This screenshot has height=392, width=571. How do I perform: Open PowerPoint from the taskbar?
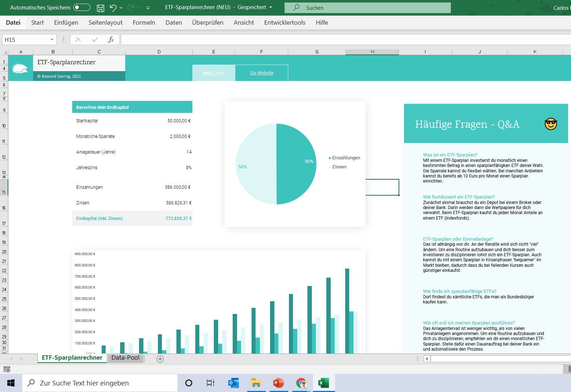(x=278, y=383)
